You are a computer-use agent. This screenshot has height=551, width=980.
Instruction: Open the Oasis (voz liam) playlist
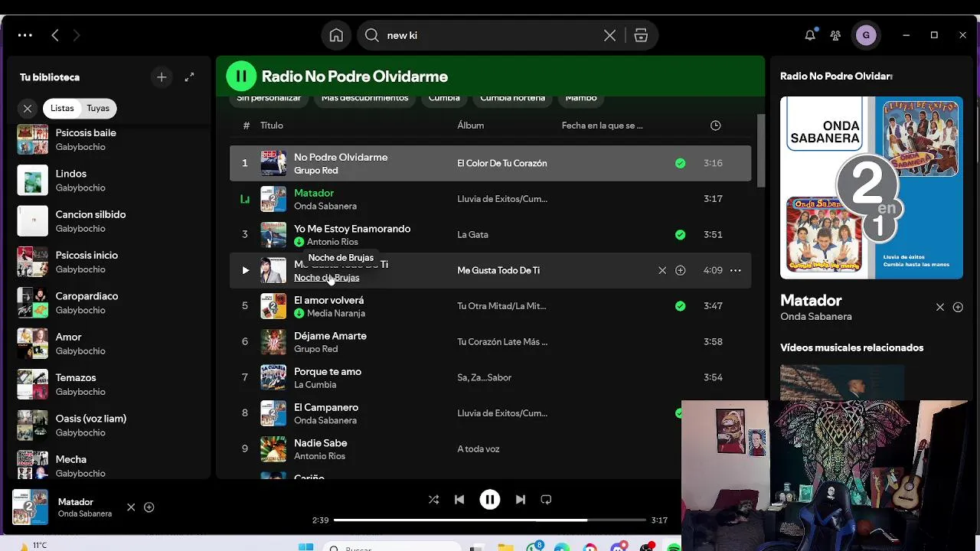point(110,425)
